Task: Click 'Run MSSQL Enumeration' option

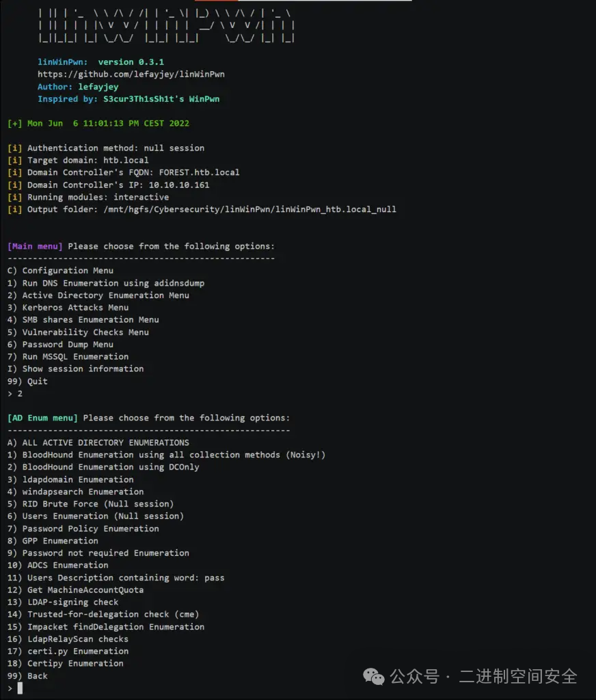Action: coord(68,357)
